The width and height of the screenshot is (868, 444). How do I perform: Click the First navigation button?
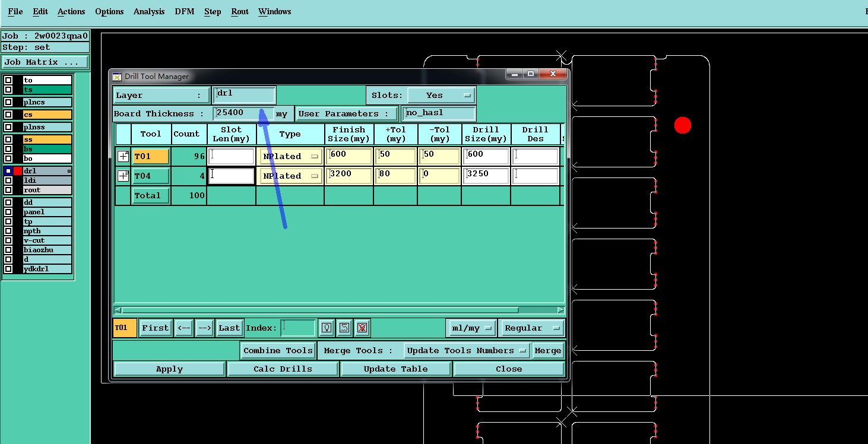click(x=156, y=328)
